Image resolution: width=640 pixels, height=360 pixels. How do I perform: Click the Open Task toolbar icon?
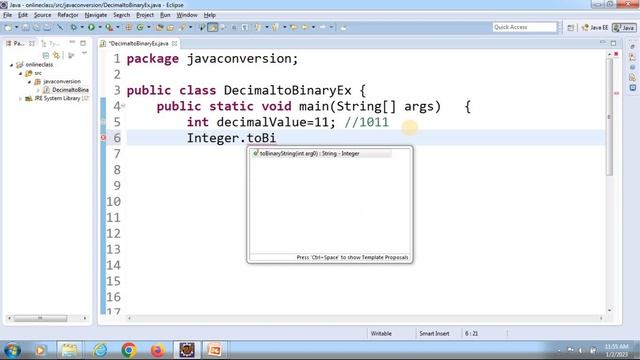coord(170,27)
